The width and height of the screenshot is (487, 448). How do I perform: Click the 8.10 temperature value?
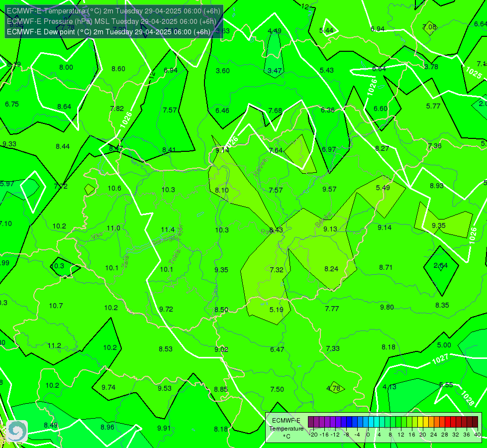pos(222,190)
